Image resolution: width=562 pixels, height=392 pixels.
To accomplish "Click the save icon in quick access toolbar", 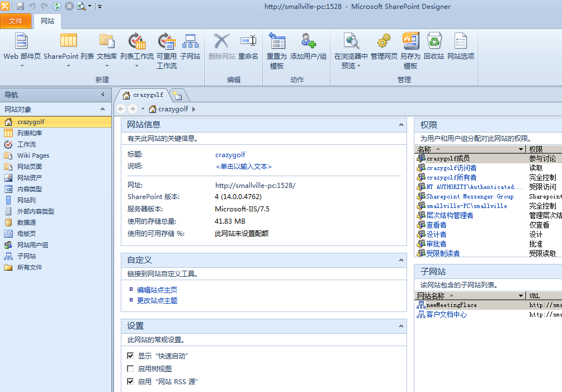I will (20, 6).
